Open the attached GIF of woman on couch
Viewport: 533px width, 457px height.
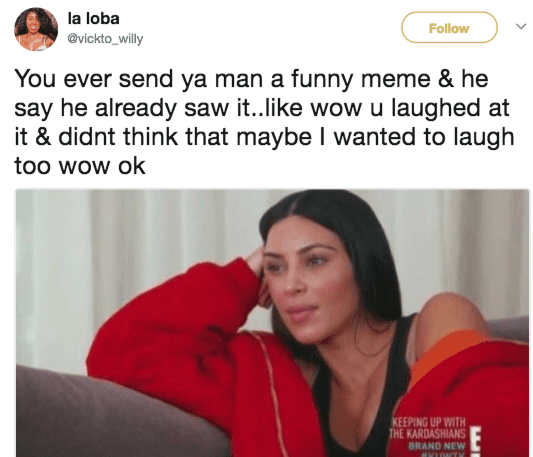click(x=272, y=323)
